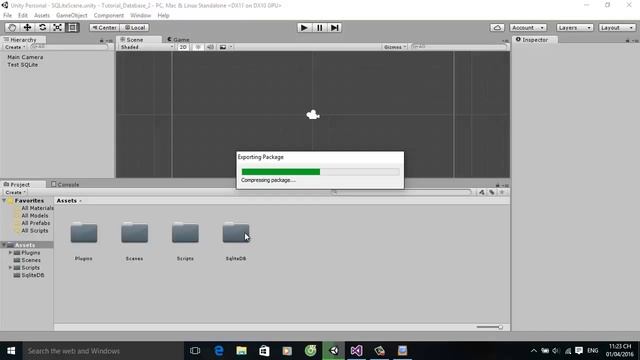
Task: Select the Rotate tool
Action: (x=42, y=27)
